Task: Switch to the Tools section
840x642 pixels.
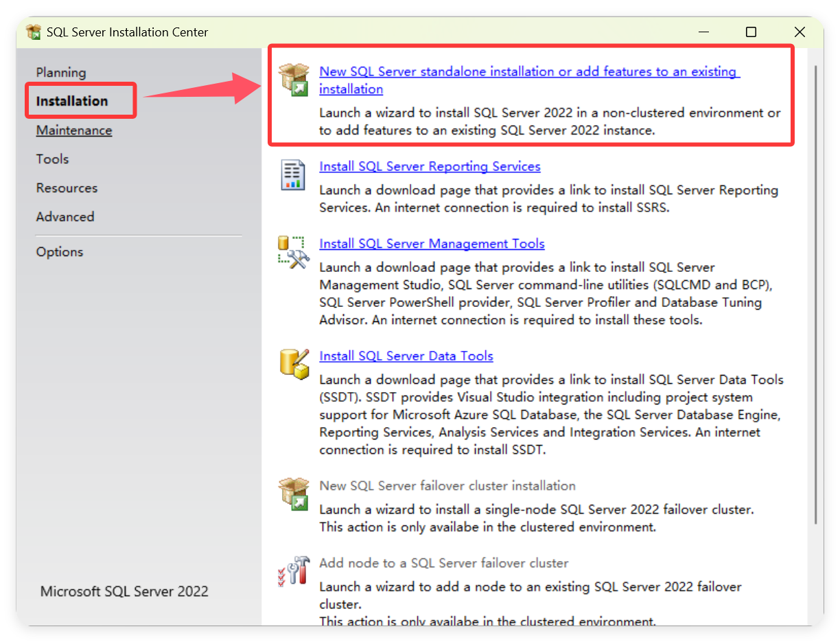Action: 52,159
